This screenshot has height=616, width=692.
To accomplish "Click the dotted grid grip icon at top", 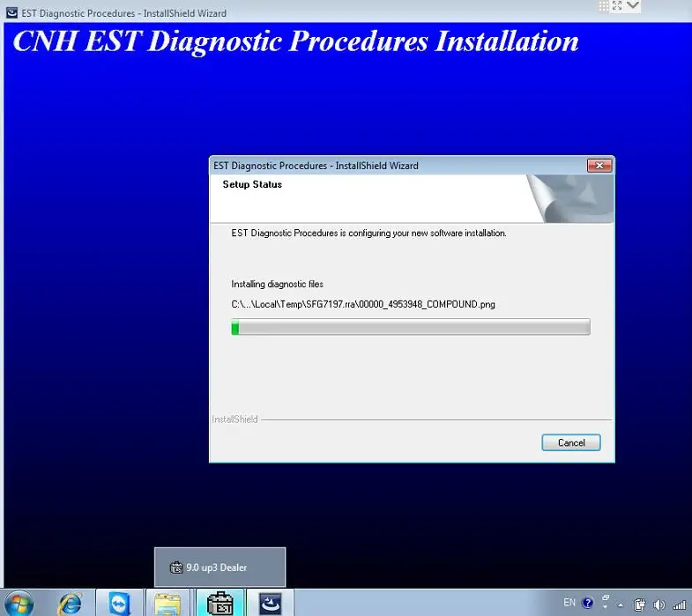I will [604, 6].
